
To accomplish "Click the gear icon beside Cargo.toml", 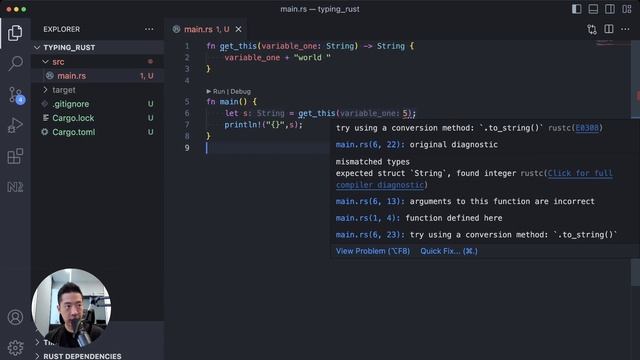I will coord(44,132).
